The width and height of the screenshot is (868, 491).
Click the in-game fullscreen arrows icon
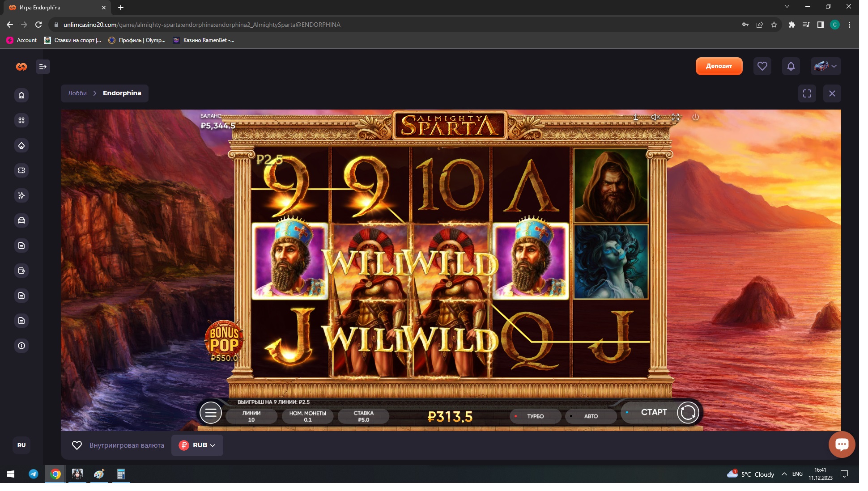(676, 117)
